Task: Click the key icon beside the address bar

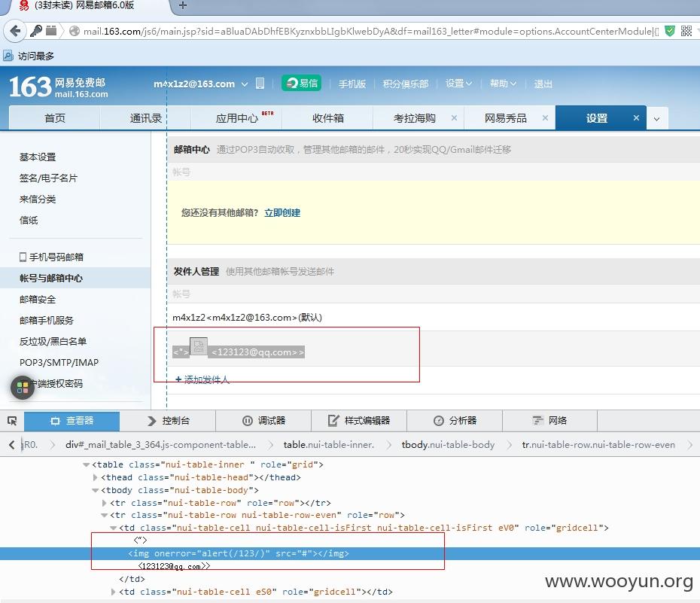Action: point(35,32)
